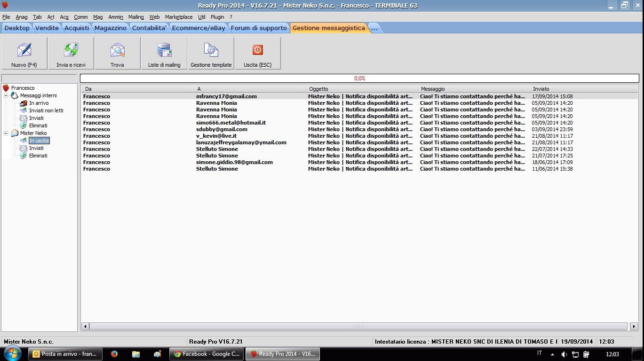Switch to the Contabilita' tab
Viewport: 644px width, 361px height.
(x=149, y=28)
